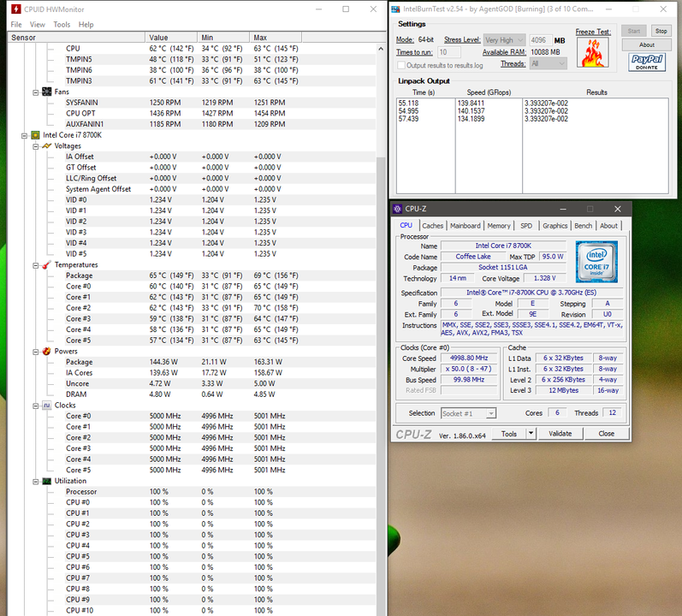Toggle Output results to results.log checkbox
The image size is (682, 616).
pos(401,65)
